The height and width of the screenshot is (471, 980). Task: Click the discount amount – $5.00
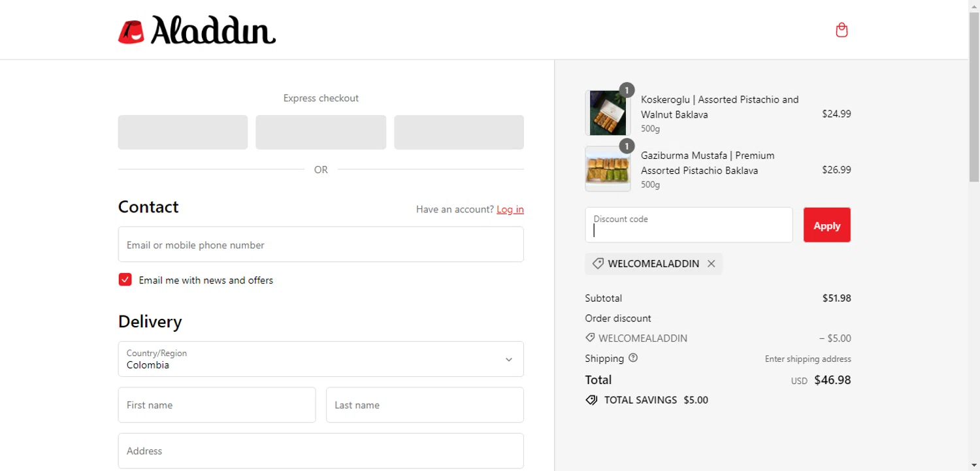click(x=835, y=338)
